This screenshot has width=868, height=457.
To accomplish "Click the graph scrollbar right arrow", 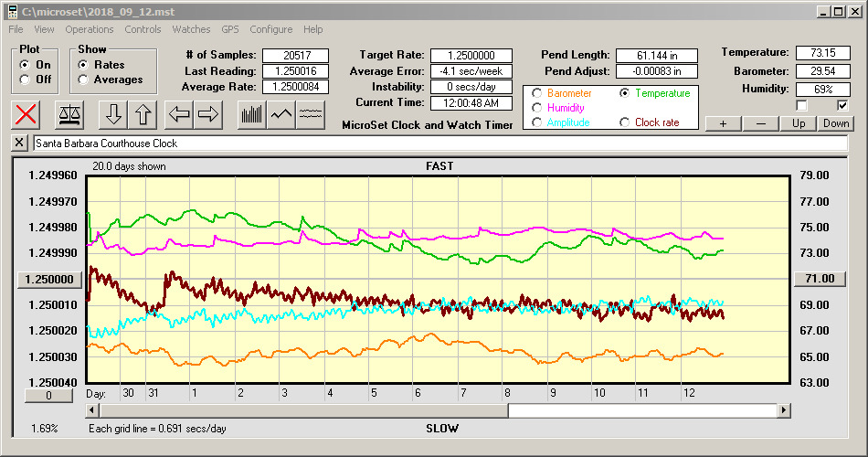I will [783, 410].
